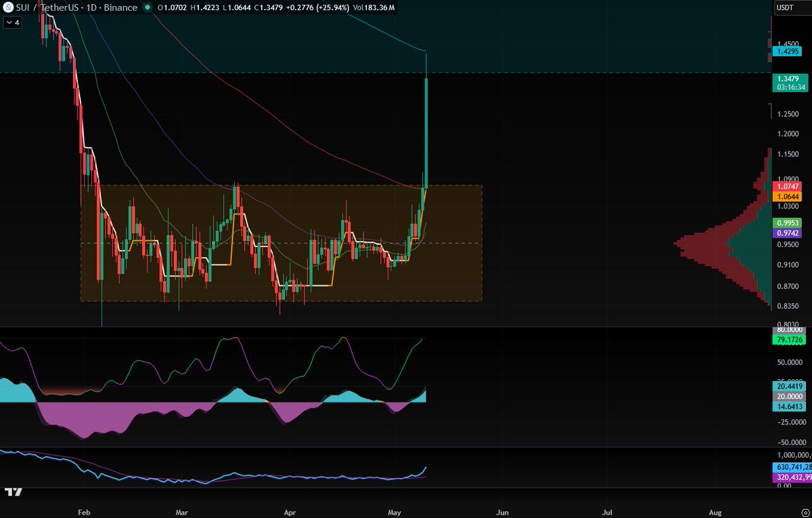Collapse the 4 indicators legend
The height and width of the screenshot is (518, 812).
(13, 22)
